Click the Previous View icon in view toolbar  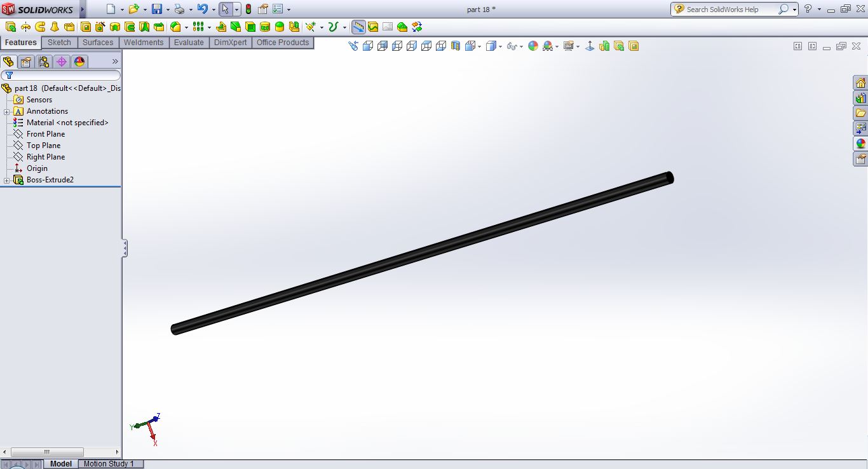point(353,46)
